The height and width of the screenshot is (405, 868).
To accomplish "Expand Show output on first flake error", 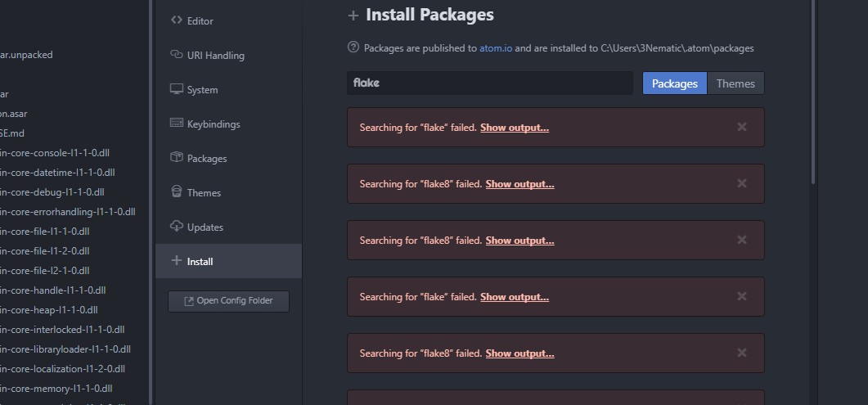I will click(x=514, y=128).
